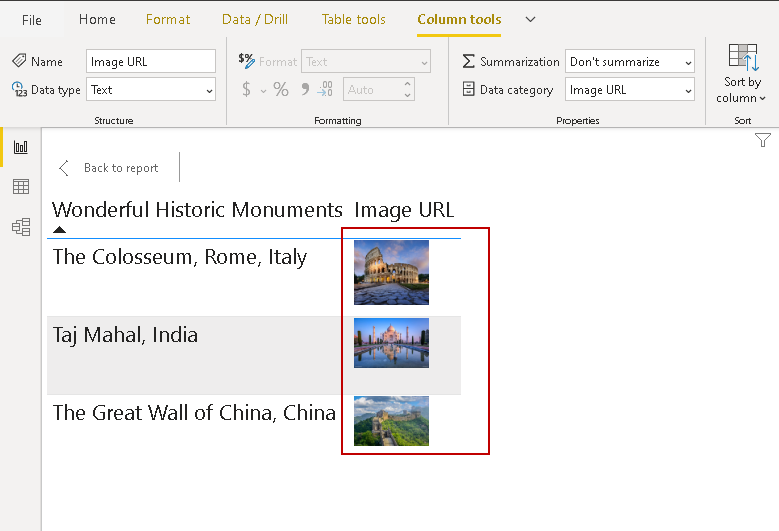Click sort arrow under Wonderful Historic Monuments
This screenshot has height=531, width=779.
[60, 230]
